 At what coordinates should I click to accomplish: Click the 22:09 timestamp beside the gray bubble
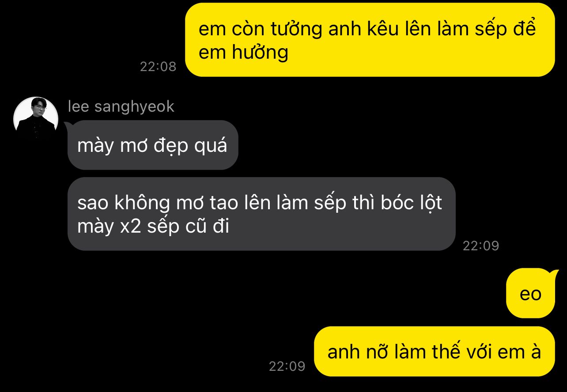coord(481,246)
